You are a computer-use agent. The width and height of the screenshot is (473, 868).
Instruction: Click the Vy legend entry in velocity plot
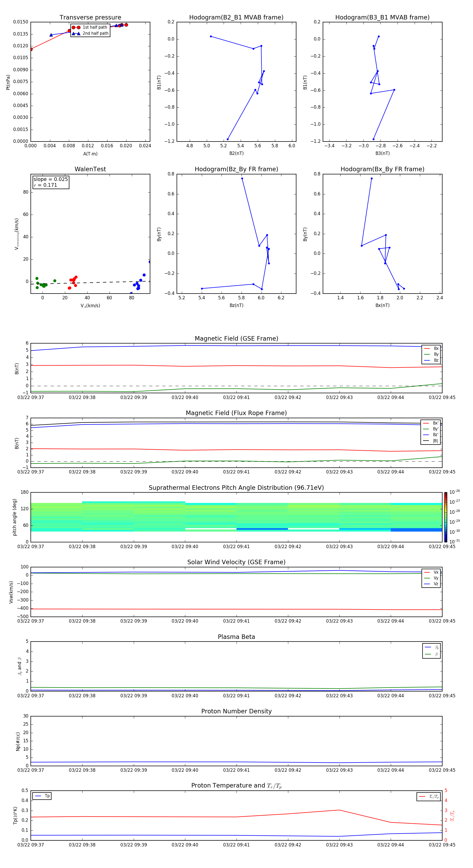pyautogui.click(x=431, y=578)
